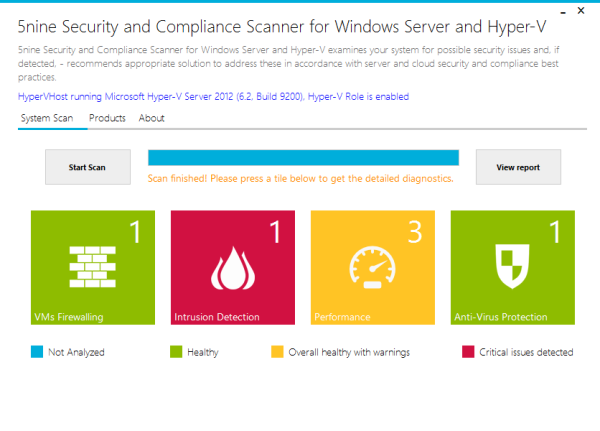Image resolution: width=600 pixels, height=431 pixels.
Task: Go to the About tab
Action: click(152, 118)
